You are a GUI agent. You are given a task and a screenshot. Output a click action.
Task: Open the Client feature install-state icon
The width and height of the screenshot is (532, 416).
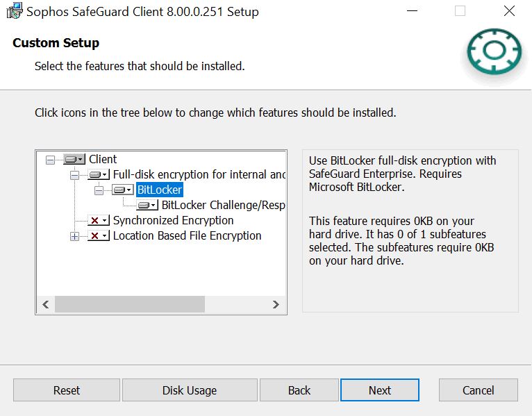point(74,159)
